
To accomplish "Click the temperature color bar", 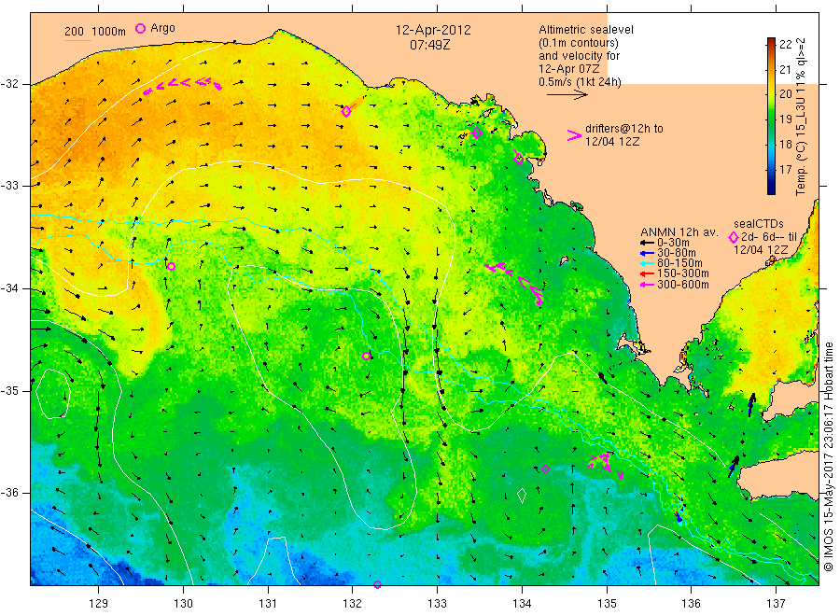I will click(x=771, y=116).
